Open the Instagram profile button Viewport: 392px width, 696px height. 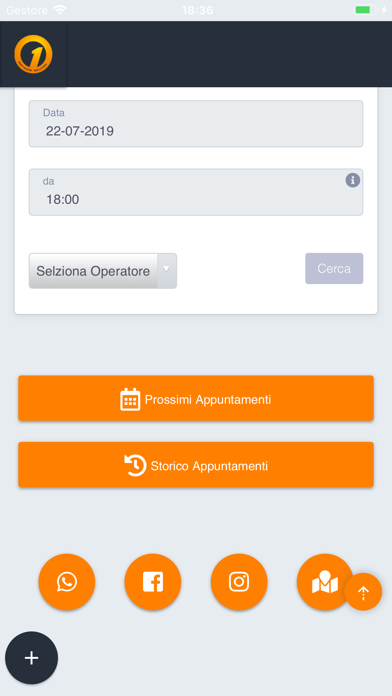click(239, 581)
